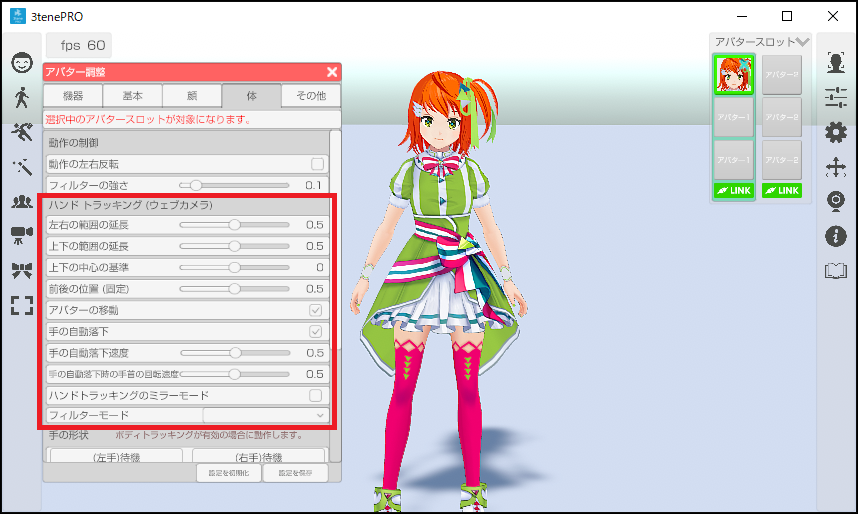Switch to the 体 tab
Image resolution: width=858 pixels, height=514 pixels.
point(252,96)
